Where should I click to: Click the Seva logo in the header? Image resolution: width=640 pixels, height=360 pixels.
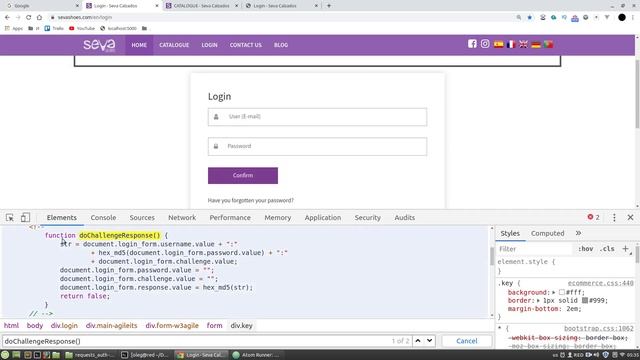(99, 45)
